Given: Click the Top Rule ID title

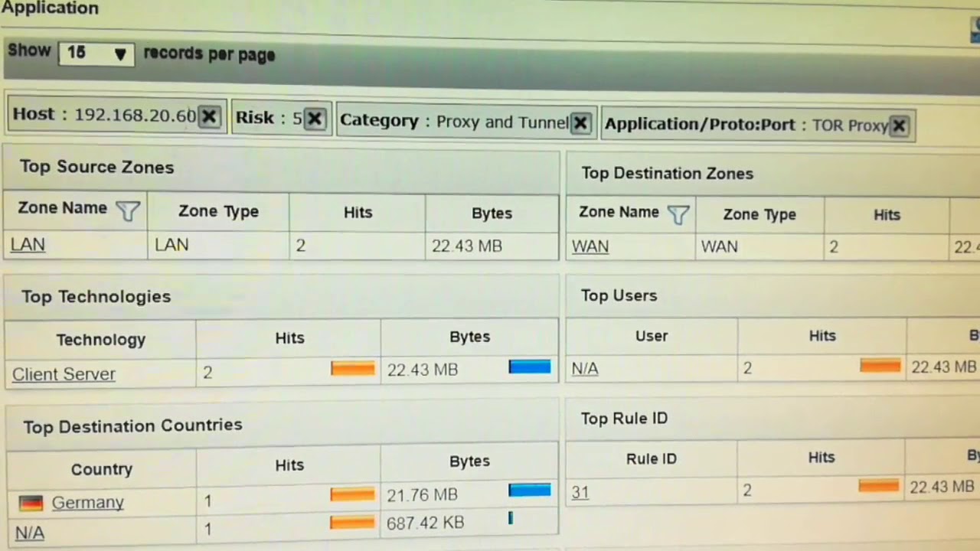Looking at the screenshot, I should pos(624,419).
